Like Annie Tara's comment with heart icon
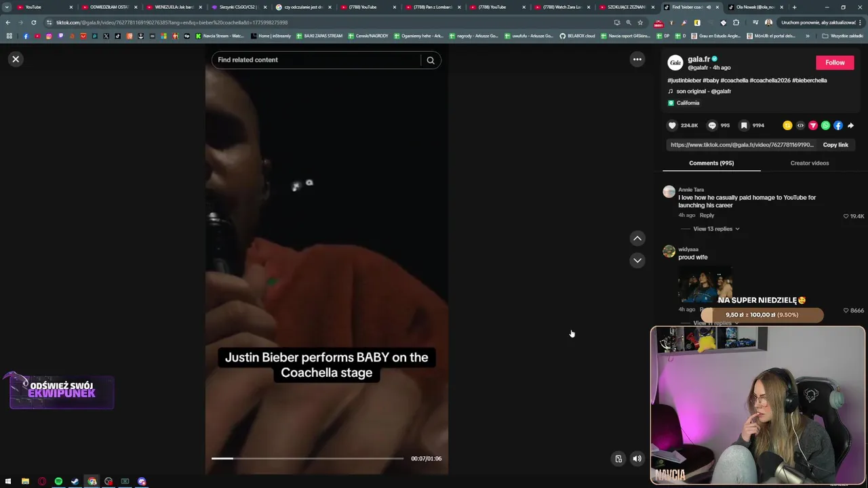 (846, 216)
